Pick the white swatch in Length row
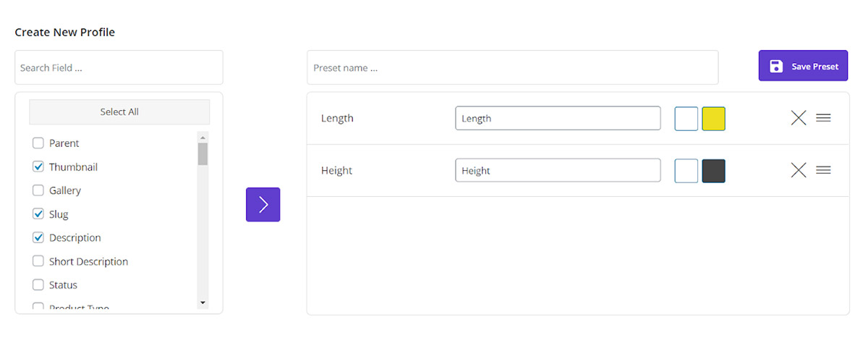 point(686,119)
